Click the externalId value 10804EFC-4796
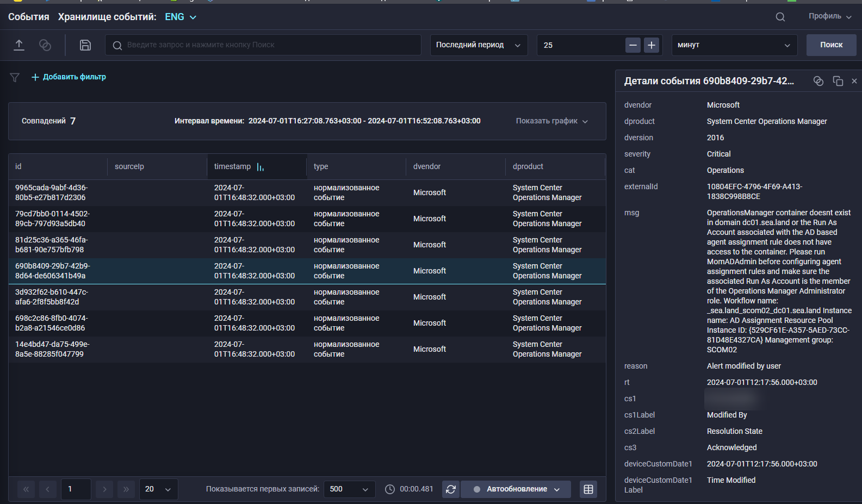 pos(754,192)
